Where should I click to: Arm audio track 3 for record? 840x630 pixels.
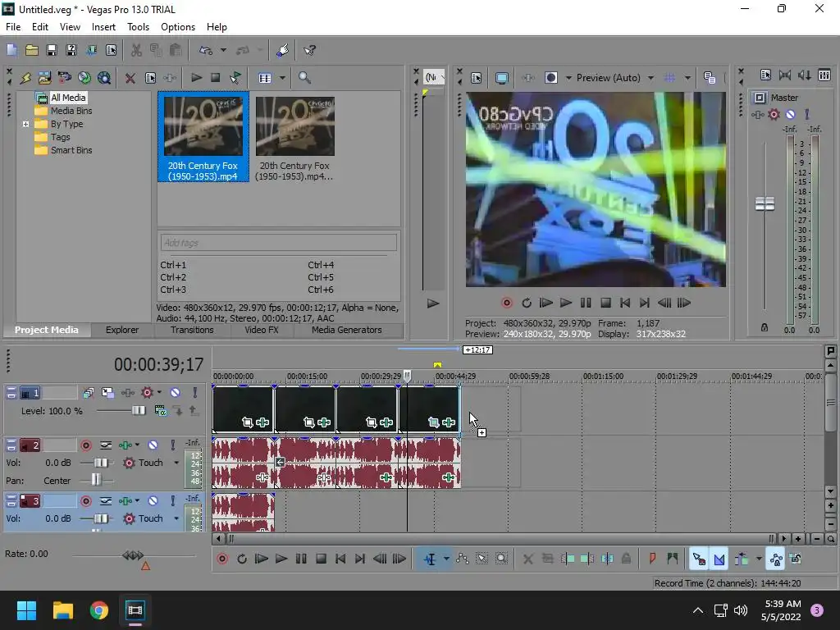point(85,501)
